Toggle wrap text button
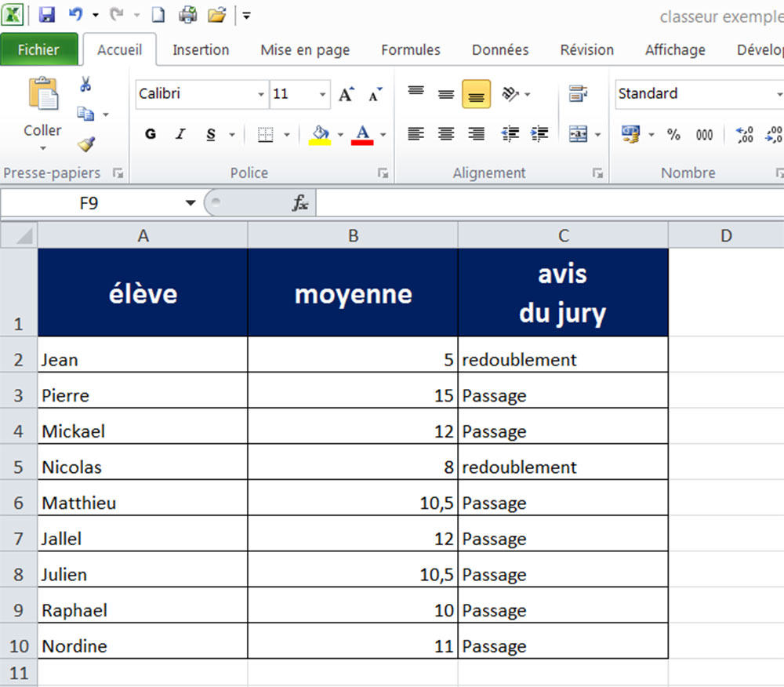Image resolution: width=784 pixels, height=687 pixels. click(578, 93)
